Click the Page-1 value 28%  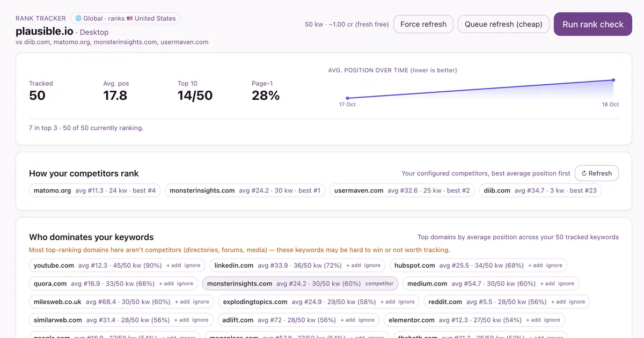pos(266,95)
